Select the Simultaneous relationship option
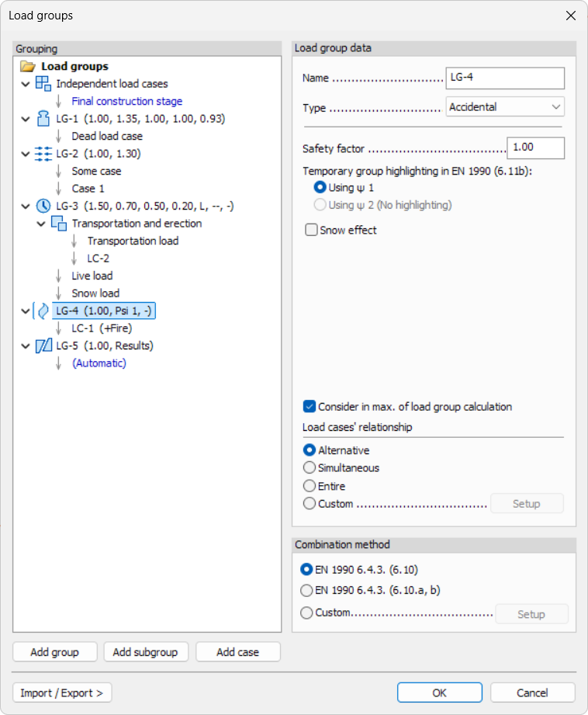The height and width of the screenshot is (715, 588). (x=310, y=468)
